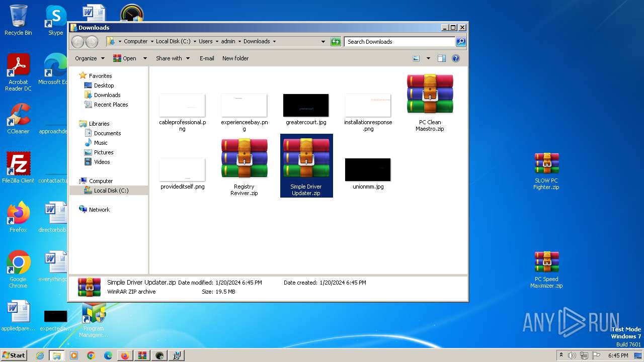Select Skype desktop shortcut
Screen dimensions: 644x362
[56, 20]
